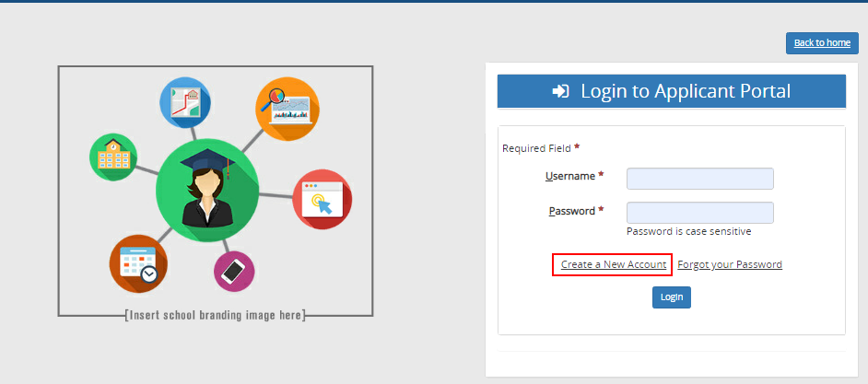Select the blue growth chart icon

(x=188, y=102)
